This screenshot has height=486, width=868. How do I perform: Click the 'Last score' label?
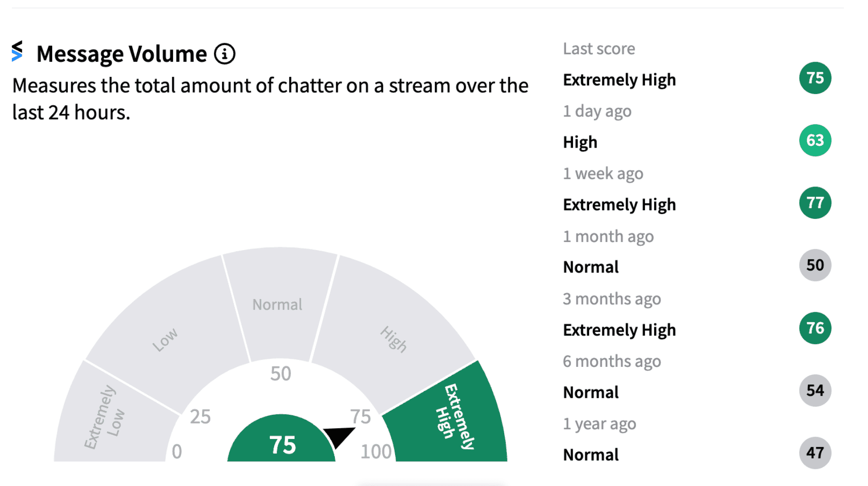599,49
